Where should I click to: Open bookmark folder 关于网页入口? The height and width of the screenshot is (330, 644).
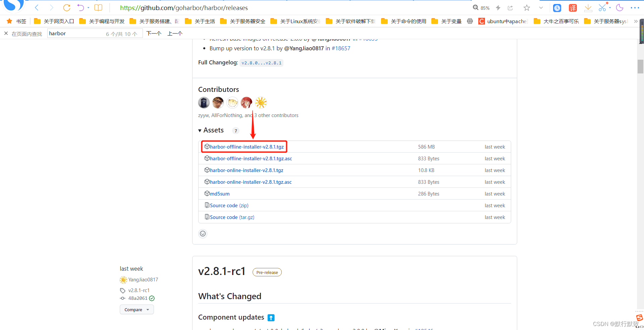point(54,21)
